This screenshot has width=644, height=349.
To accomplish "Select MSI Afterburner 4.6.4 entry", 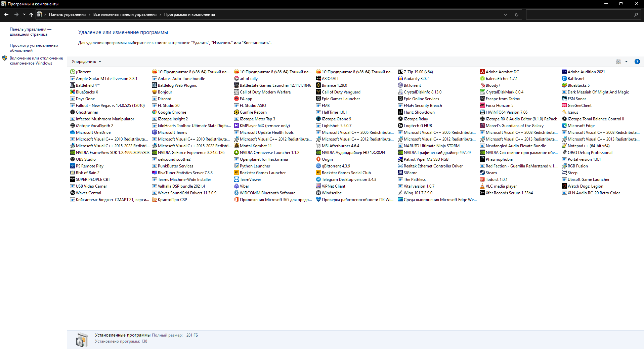I will click(337, 146).
